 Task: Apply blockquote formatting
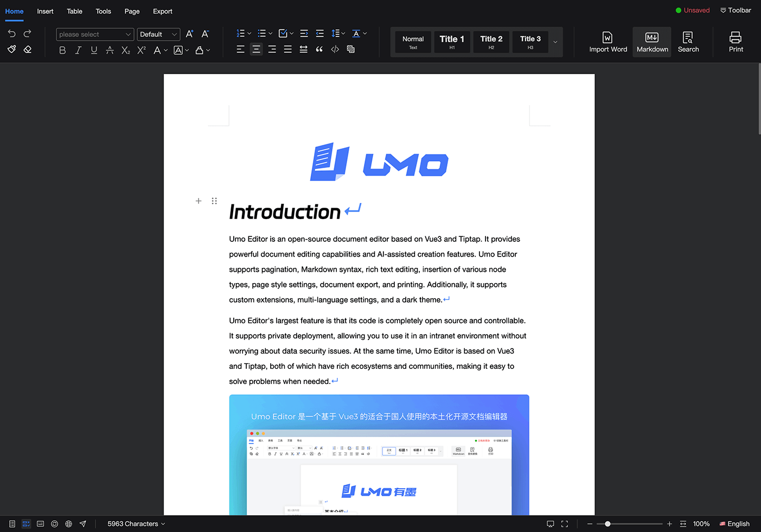point(319,49)
